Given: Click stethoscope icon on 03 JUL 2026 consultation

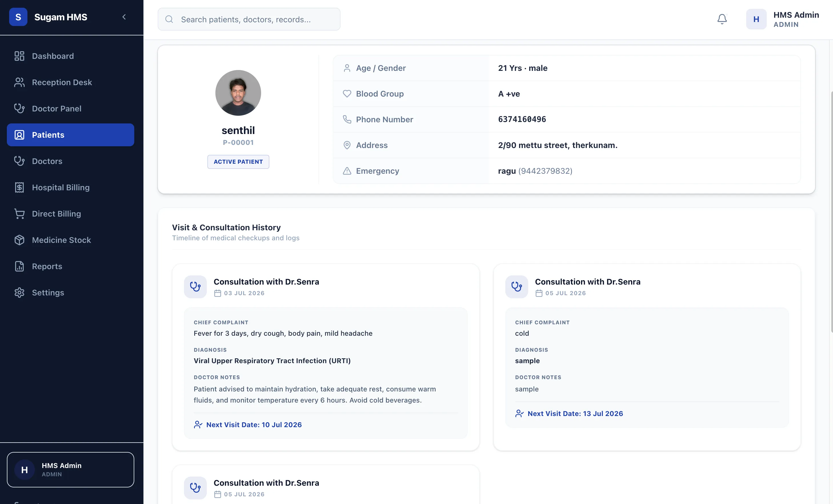Looking at the screenshot, I should [x=195, y=287].
